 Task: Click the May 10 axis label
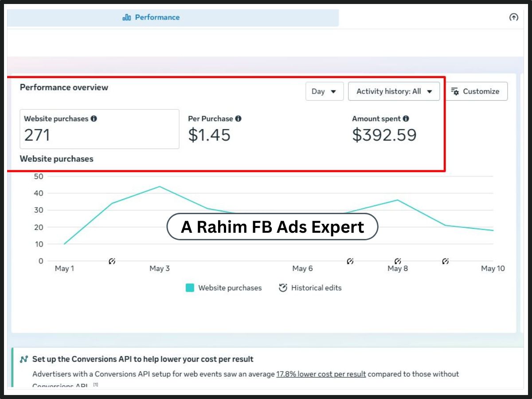coord(493,269)
